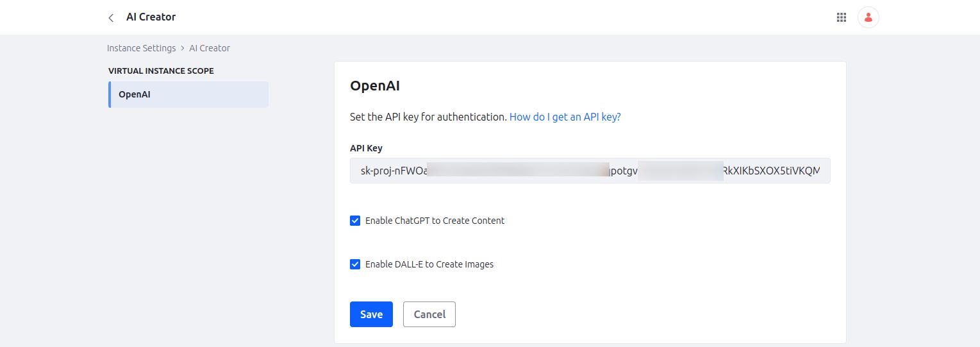Go to Instance Settings breadcrumb
980x347 pixels.
point(141,48)
